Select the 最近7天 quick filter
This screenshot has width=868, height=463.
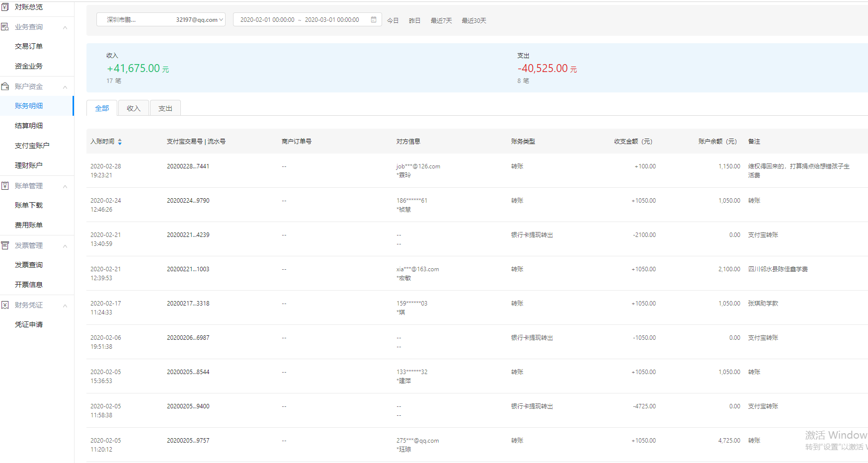coord(441,21)
